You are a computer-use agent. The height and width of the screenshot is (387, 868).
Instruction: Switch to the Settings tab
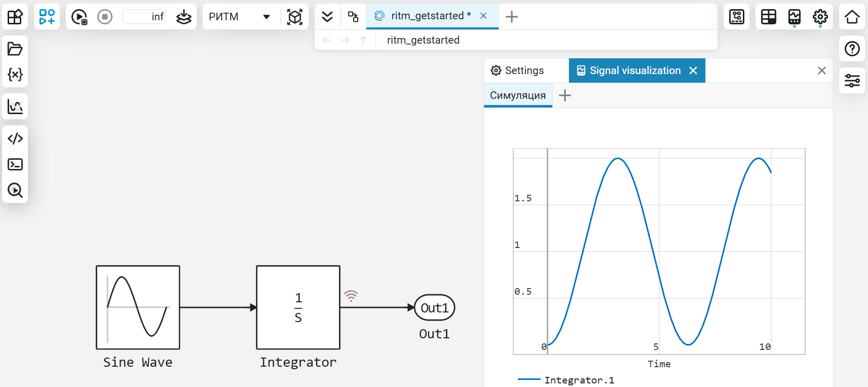(x=518, y=71)
